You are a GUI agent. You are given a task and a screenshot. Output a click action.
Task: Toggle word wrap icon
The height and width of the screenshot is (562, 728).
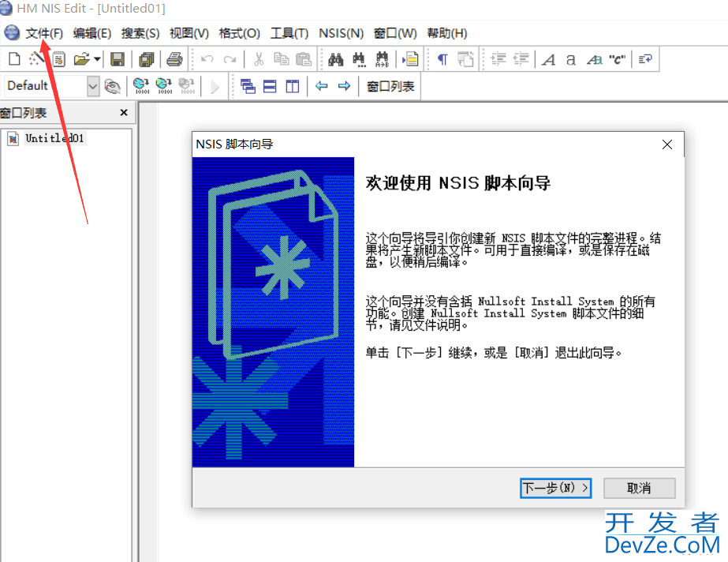tap(645, 59)
